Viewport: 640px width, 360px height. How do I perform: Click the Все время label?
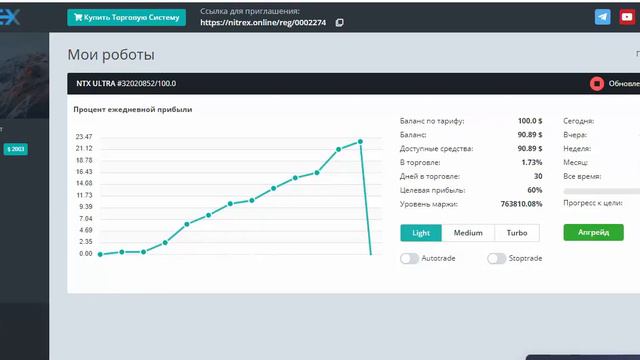pyautogui.click(x=582, y=176)
